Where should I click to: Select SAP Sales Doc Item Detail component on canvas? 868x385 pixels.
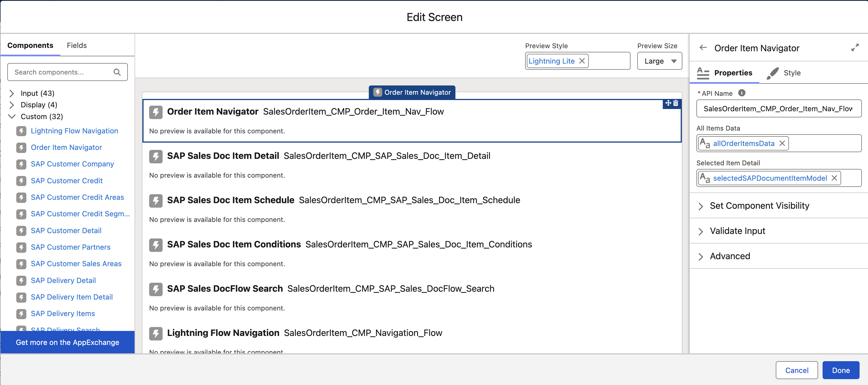pos(412,165)
